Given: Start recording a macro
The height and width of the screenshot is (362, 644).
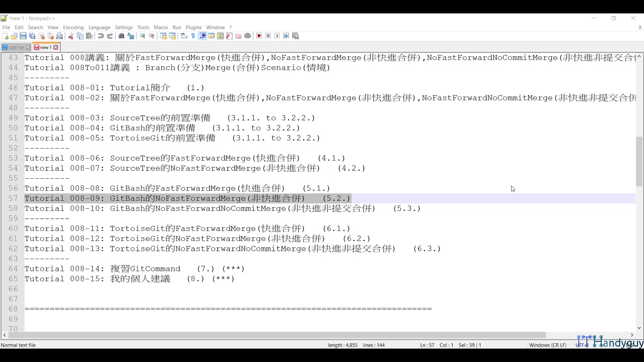Looking at the screenshot, I should [259, 36].
